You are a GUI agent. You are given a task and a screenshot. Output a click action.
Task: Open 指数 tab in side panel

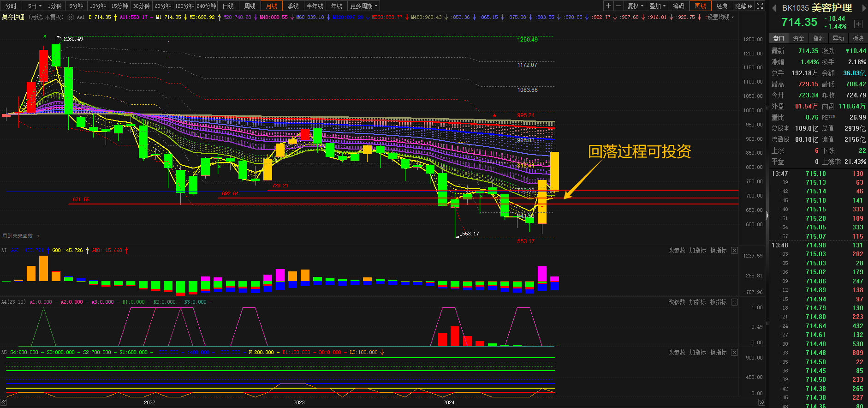click(x=818, y=38)
